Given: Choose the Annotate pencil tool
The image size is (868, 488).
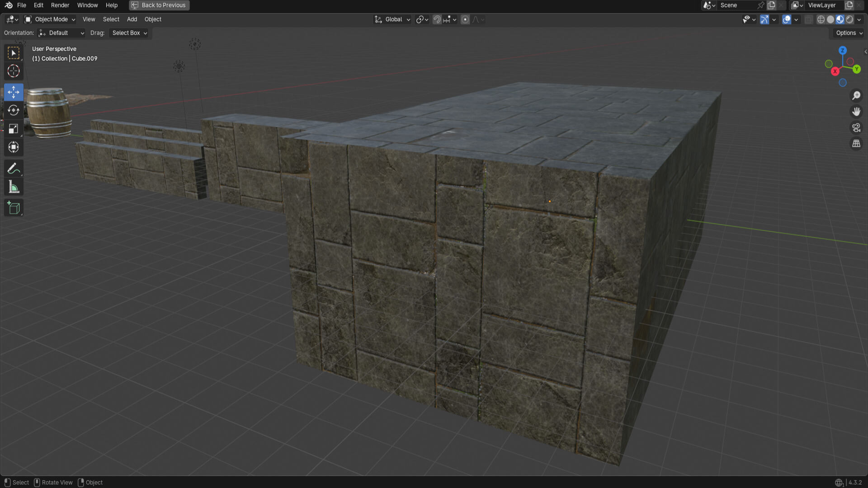Looking at the screenshot, I should point(14,169).
